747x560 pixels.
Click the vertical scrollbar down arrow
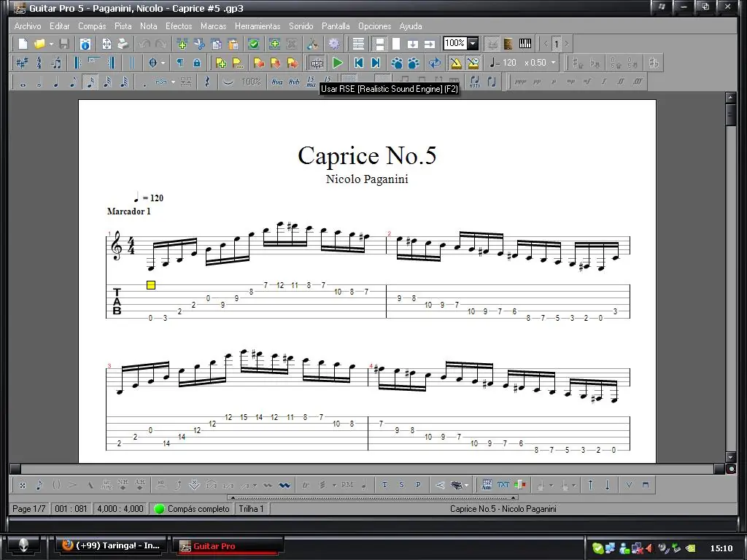(731, 458)
